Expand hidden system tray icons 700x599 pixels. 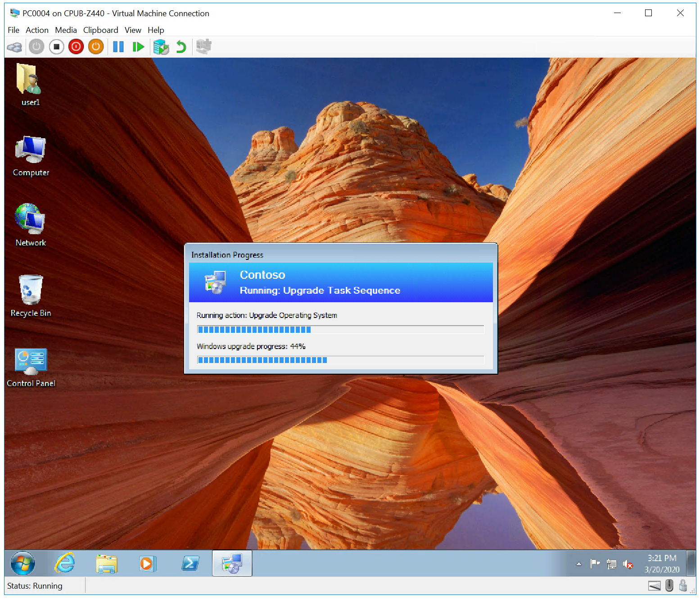tap(578, 564)
